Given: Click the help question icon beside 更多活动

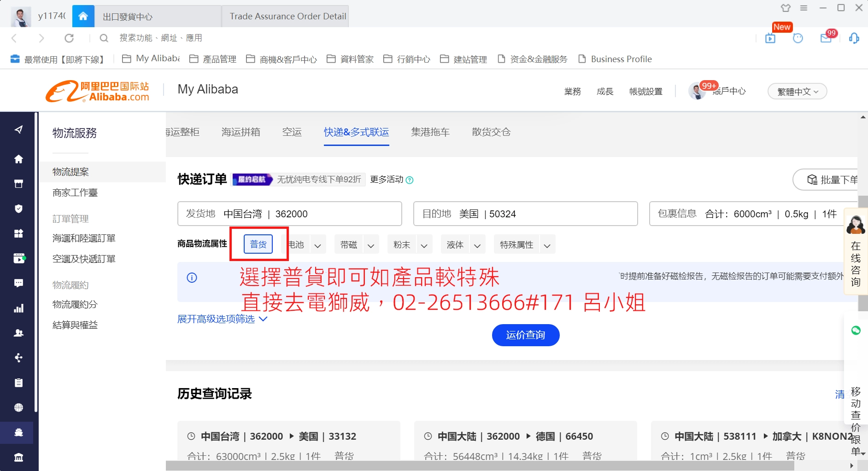Looking at the screenshot, I should (410, 180).
